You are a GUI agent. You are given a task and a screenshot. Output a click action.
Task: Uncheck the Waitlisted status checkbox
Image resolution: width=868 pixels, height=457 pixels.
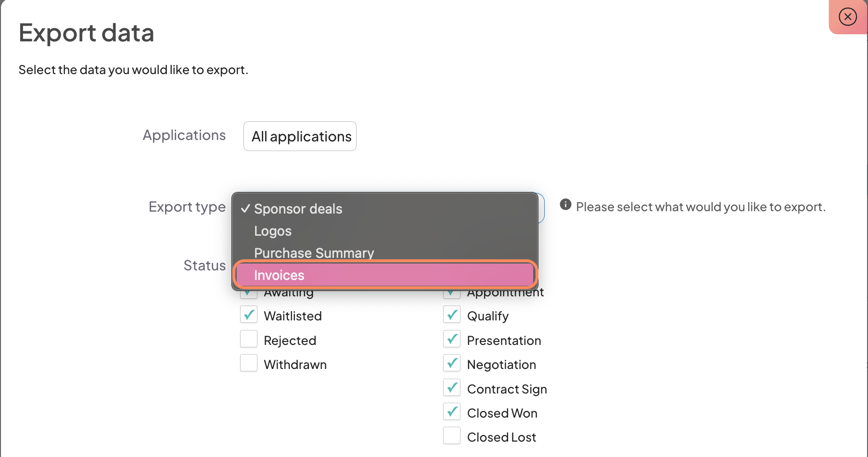pyautogui.click(x=249, y=315)
